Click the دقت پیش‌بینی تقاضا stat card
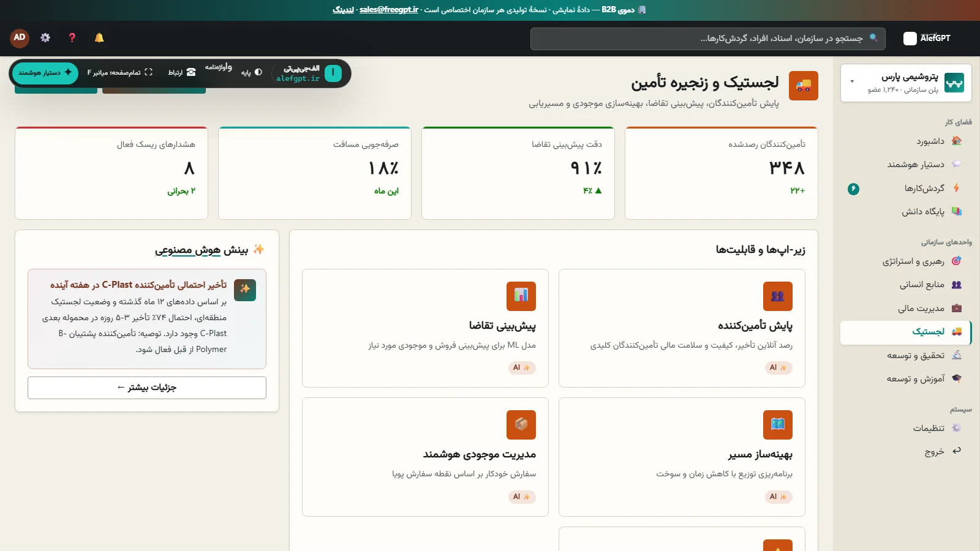 [x=518, y=173]
